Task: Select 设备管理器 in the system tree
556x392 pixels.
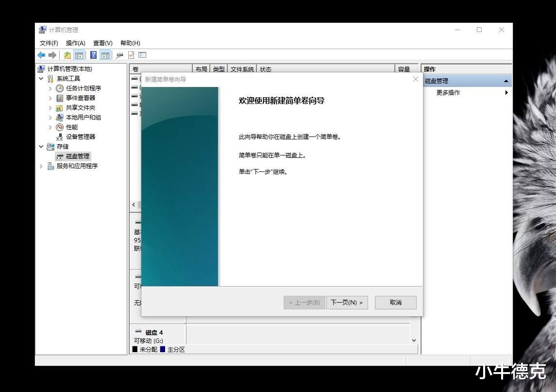Action: pos(81,136)
